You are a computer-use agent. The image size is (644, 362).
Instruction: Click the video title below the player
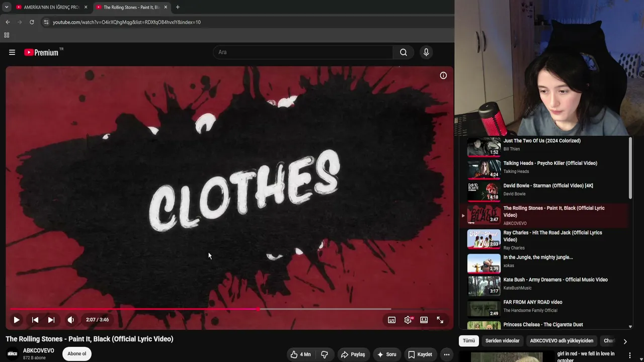tap(90, 339)
